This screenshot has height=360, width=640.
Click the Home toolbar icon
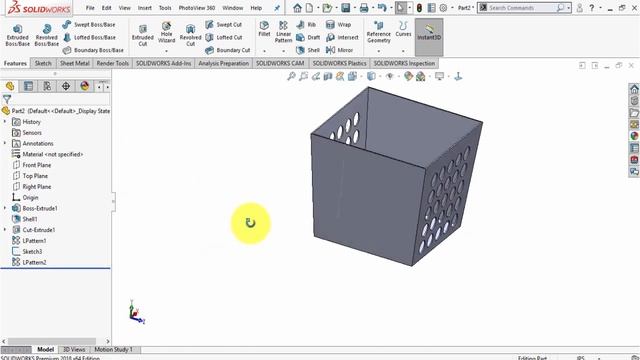point(297,8)
